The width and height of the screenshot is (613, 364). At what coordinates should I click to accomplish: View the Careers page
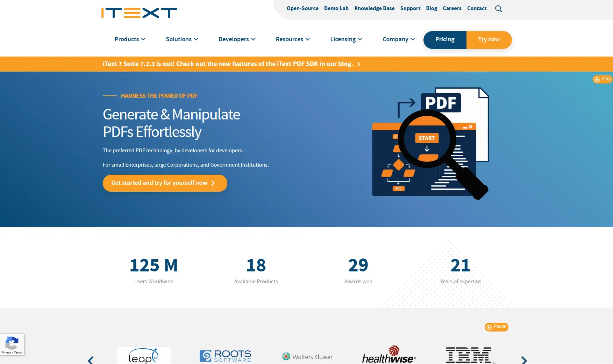coord(452,8)
